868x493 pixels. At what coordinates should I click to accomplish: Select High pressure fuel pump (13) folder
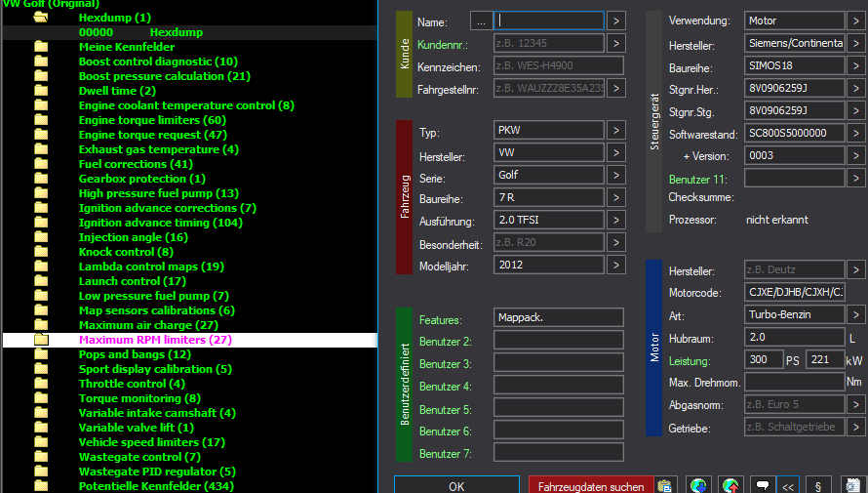point(159,193)
